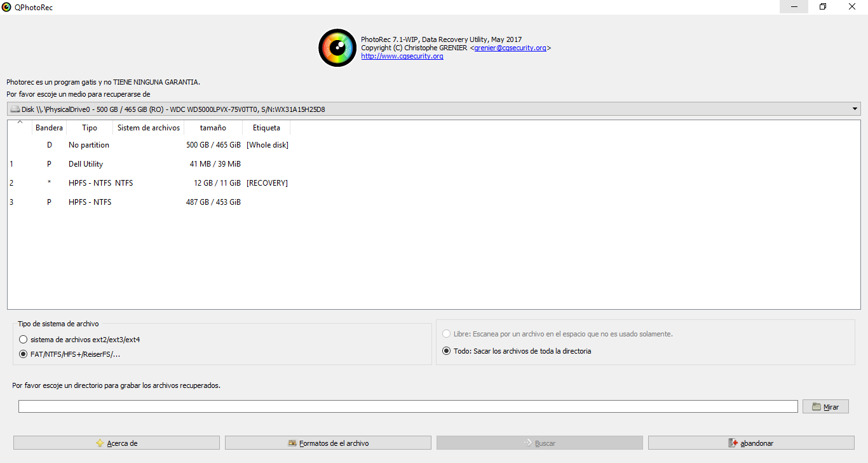
Task: Open Formatos de el archivo
Action: 328,443
